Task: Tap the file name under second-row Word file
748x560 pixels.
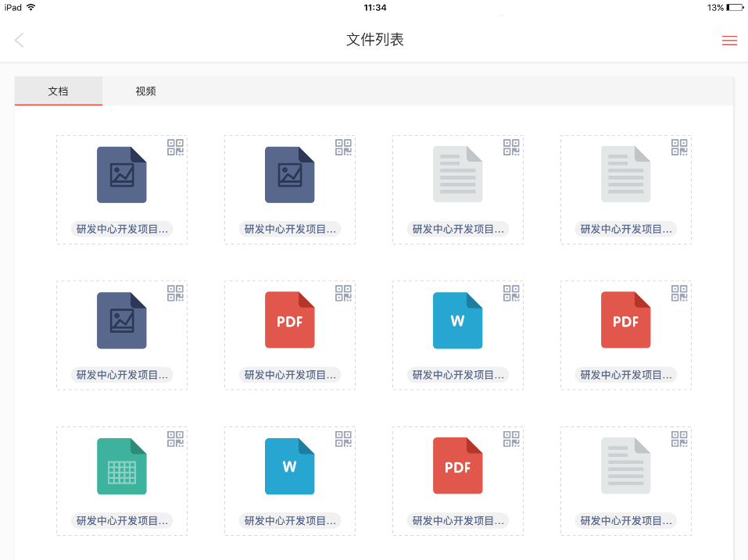Action: coord(457,375)
